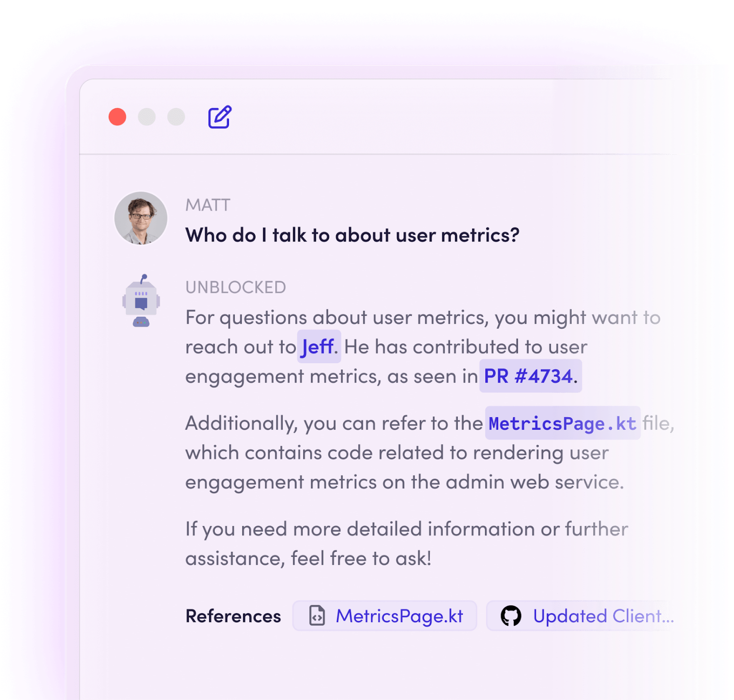Image resolution: width=734 pixels, height=700 pixels.
Task: Open the MetricsPage.kt reference chip
Action: (384, 616)
